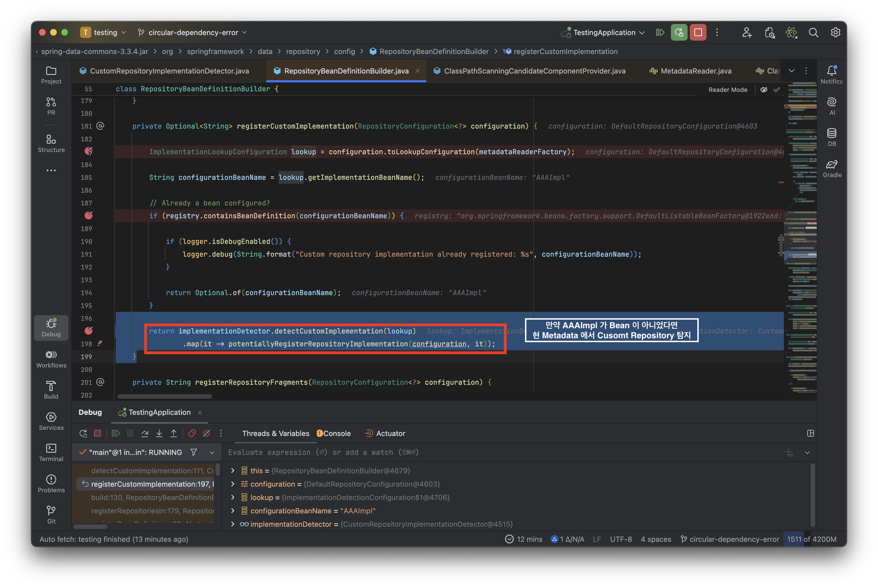
Task: Click the circular-dependency-error branch button
Action: pos(193,33)
